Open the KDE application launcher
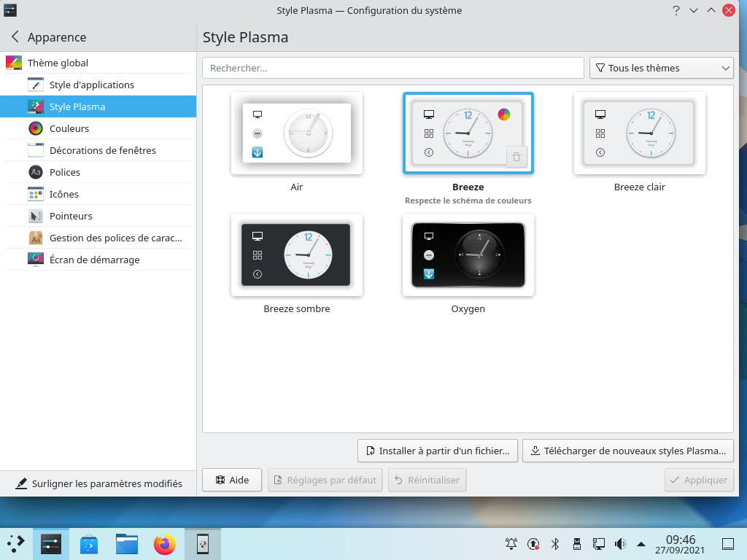Image resolution: width=747 pixels, height=560 pixels. point(16,544)
